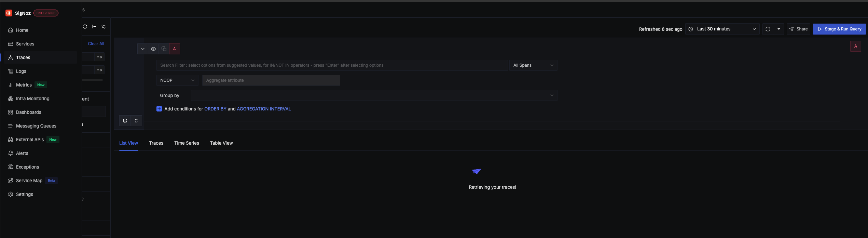Toggle query A visibility eye
This screenshot has width=868, height=238.
[153, 49]
